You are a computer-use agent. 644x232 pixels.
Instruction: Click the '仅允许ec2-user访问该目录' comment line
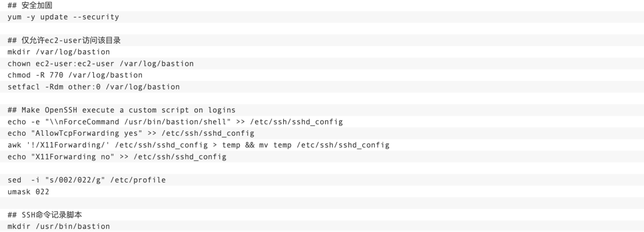click(x=64, y=41)
